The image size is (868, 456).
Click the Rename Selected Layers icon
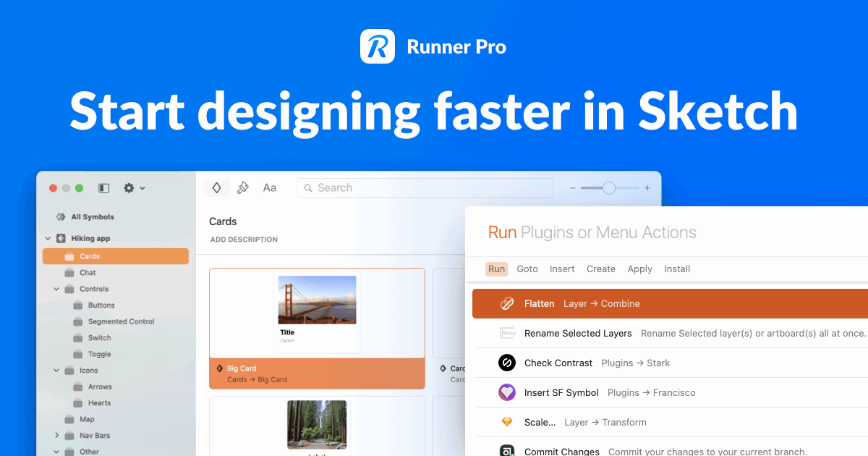(x=507, y=333)
